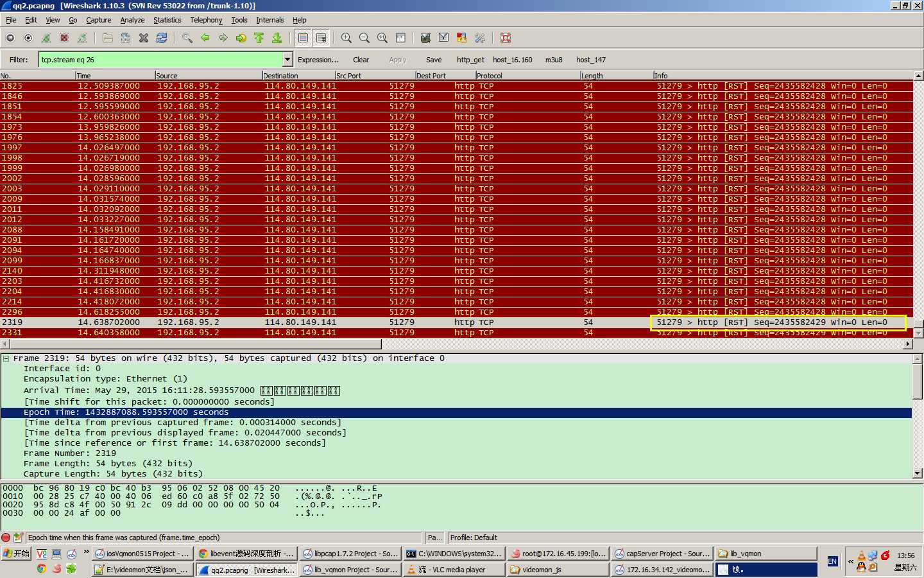Go to packet number icon
The height and width of the screenshot is (578, 924).
point(241,38)
